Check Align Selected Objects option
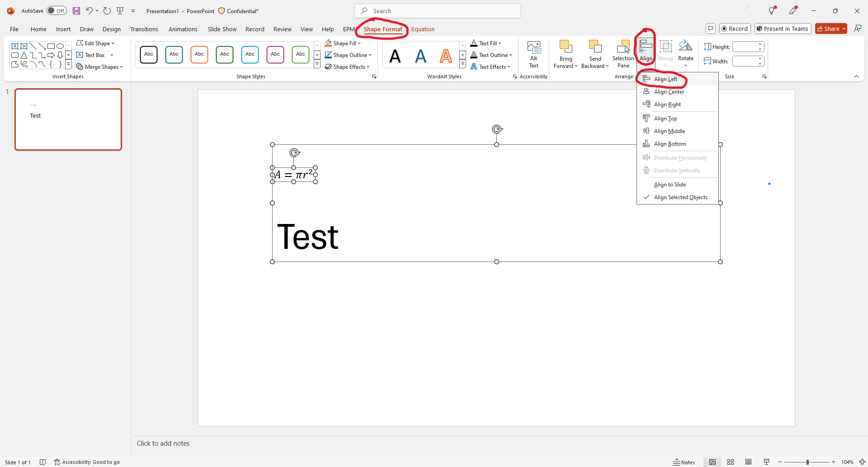868x467 pixels. click(677, 197)
